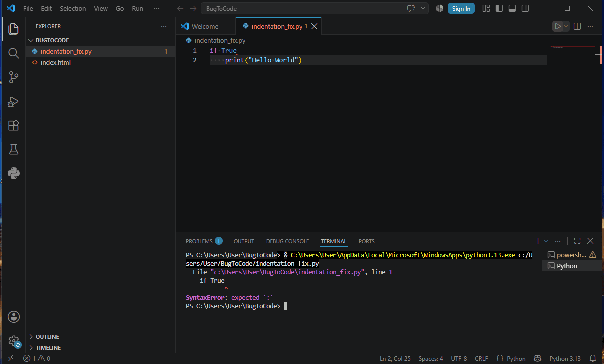Change line ending from CRLF
This screenshot has width=604, height=364.
[481, 358]
